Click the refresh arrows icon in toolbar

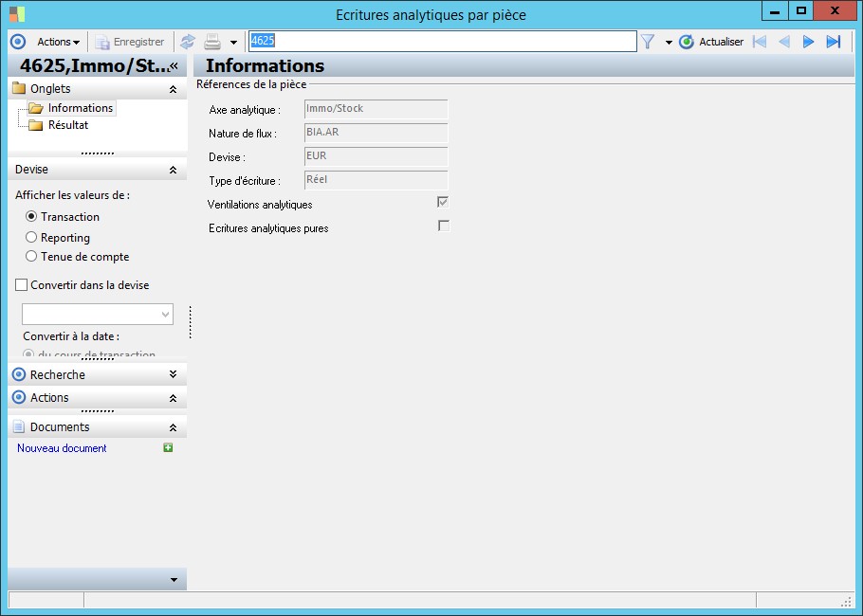pyautogui.click(x=188, y=42)
